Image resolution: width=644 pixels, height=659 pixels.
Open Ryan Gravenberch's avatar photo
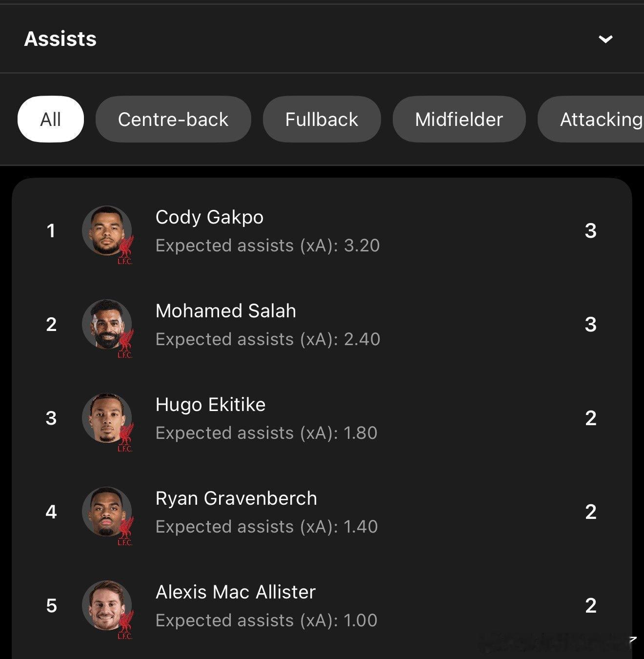(107, 512)
